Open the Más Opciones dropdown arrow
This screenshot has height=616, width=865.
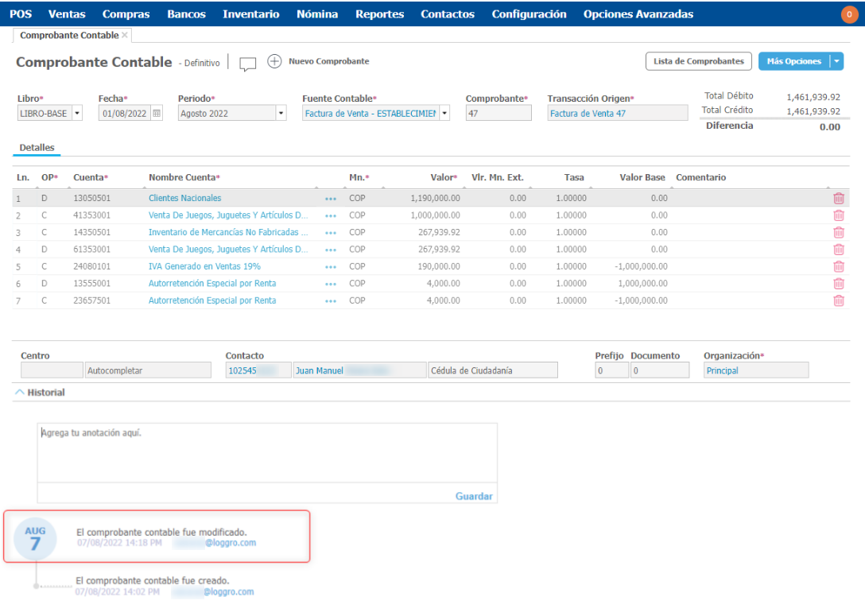[x=836, y=61]
